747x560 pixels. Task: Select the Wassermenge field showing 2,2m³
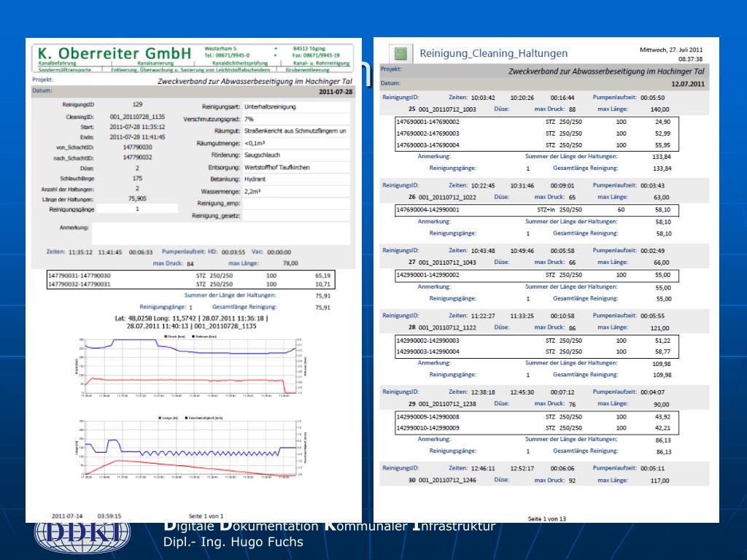point(296,192)
